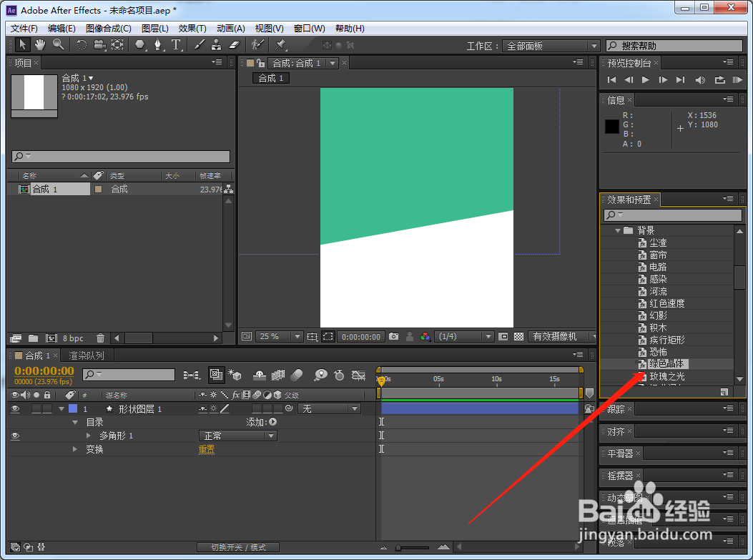Select the Pen tool

[157, 44]
